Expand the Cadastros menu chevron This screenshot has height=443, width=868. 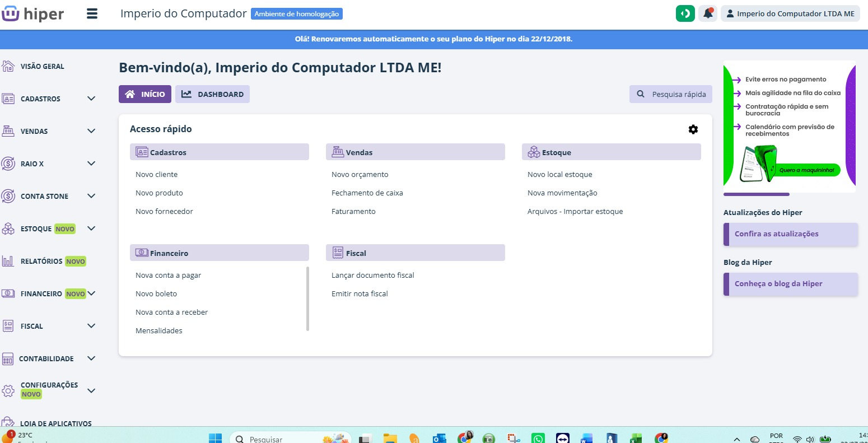click(91, 99)
